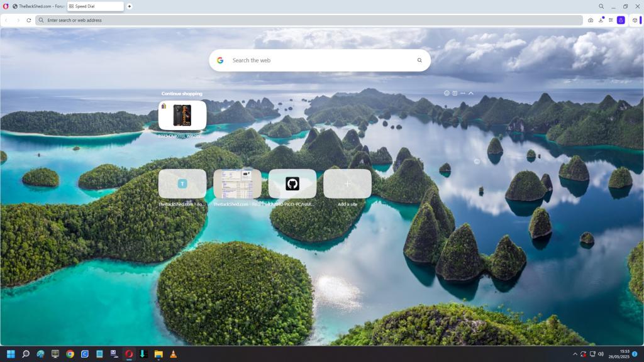This screenshot has width=644, height=362.
Task: Open the Windows Start menu
Action: pos(11,354)
